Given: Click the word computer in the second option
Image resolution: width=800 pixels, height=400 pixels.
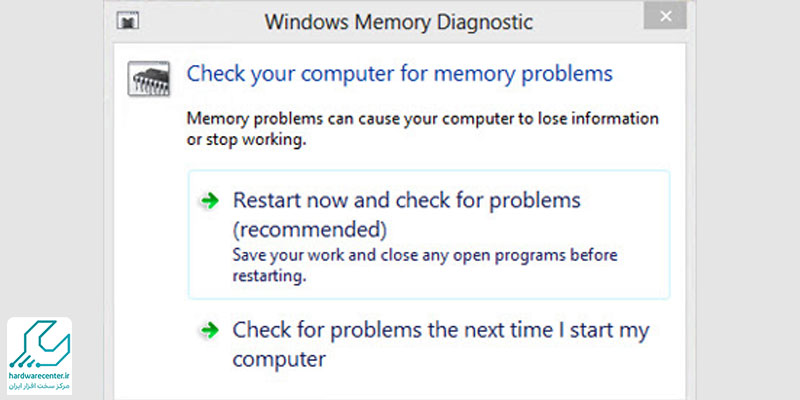Looking at the screenshot, I should (x=279, y=360).
